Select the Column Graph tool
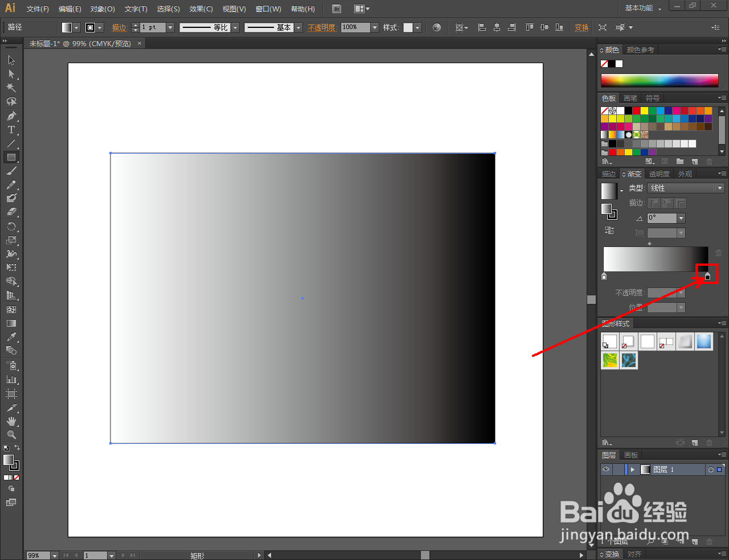The height and width of the screenshot is (560, 729). coord(11,379)
